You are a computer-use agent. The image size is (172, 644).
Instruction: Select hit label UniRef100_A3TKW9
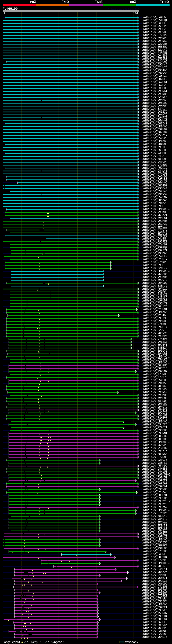[x=154, y=631]
